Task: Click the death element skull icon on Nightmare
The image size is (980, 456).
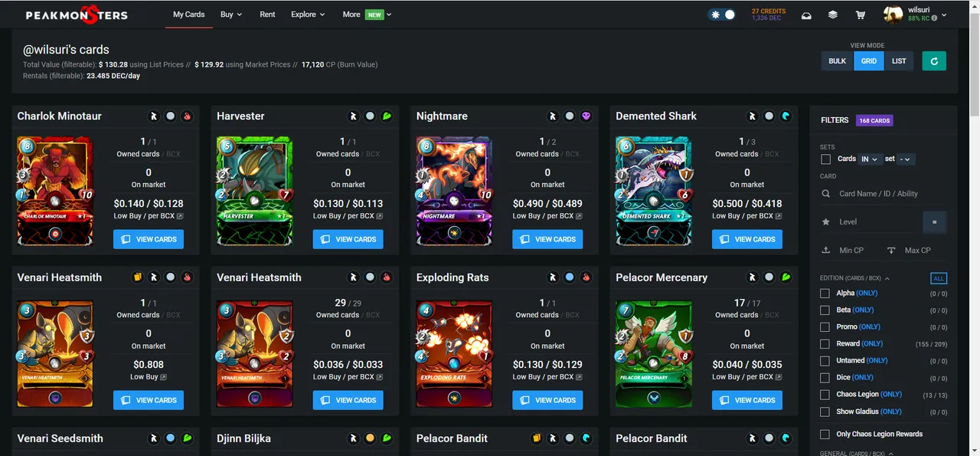Action: [586, 116]
